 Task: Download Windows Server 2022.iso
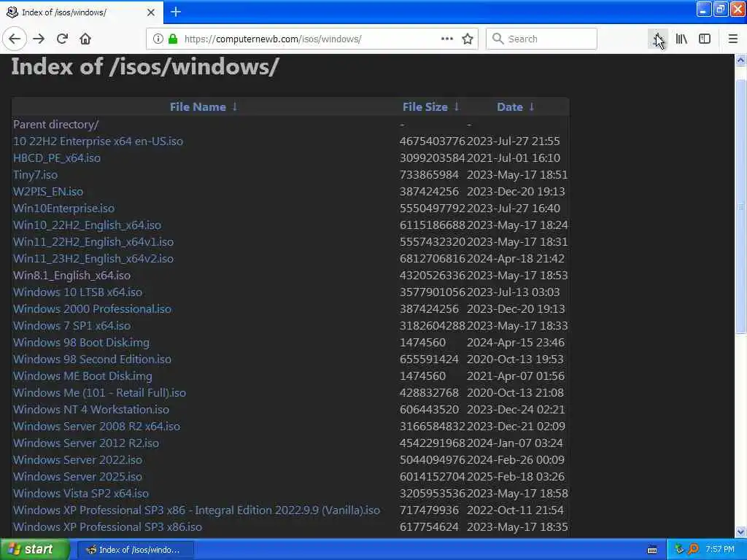point(77,459)
